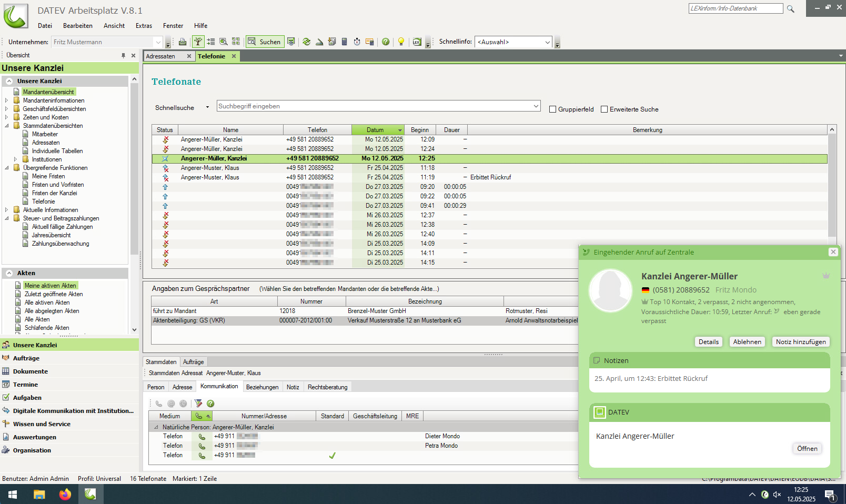Screen dimensions: 846x504
Task: Expand the Institutionen tree item
Action: [16, 159]
